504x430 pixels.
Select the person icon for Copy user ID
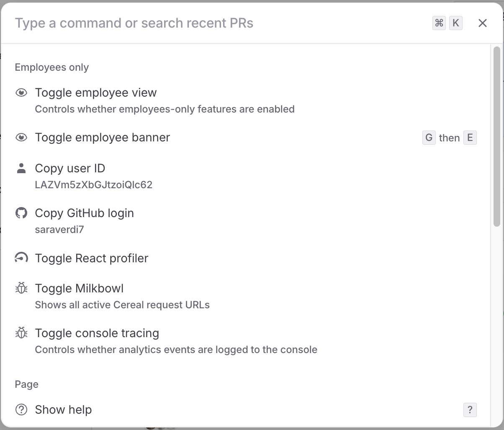tap(21, 168)
